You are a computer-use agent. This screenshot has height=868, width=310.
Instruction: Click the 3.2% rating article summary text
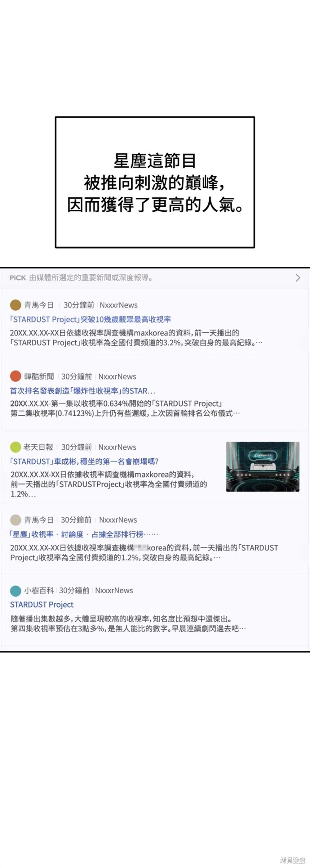136,338
